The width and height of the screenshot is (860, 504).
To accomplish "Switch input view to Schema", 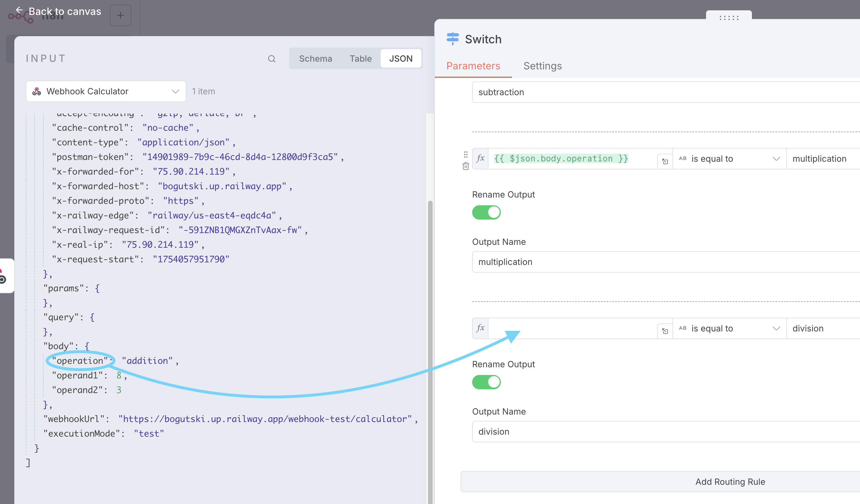I will [315, 59].
